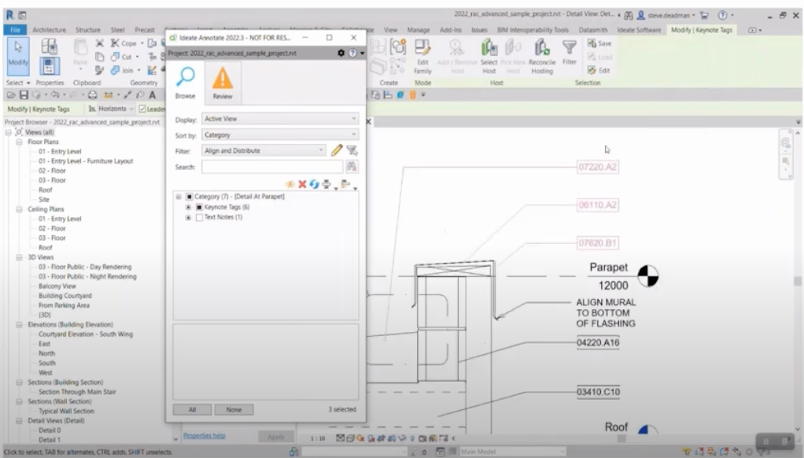Screen dimensions: 804x458
Task: Select the Modify tool in the ribbon
Action: [x=18, y=56]
